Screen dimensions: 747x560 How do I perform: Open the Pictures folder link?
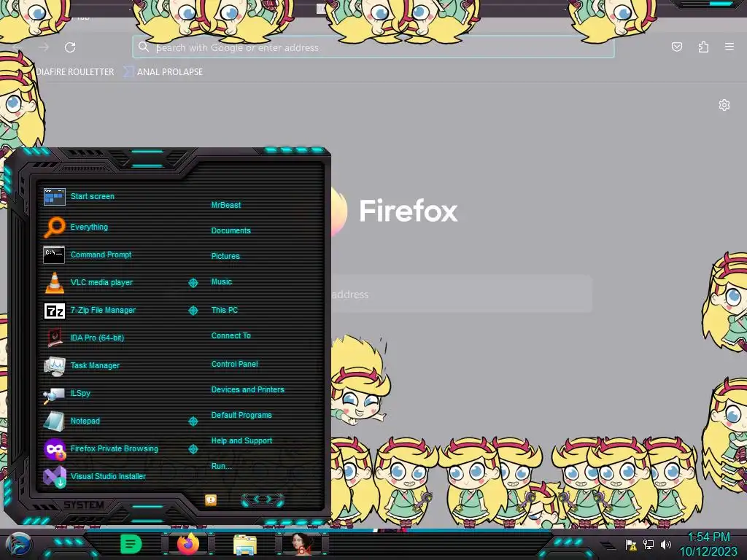pos(225,256)
